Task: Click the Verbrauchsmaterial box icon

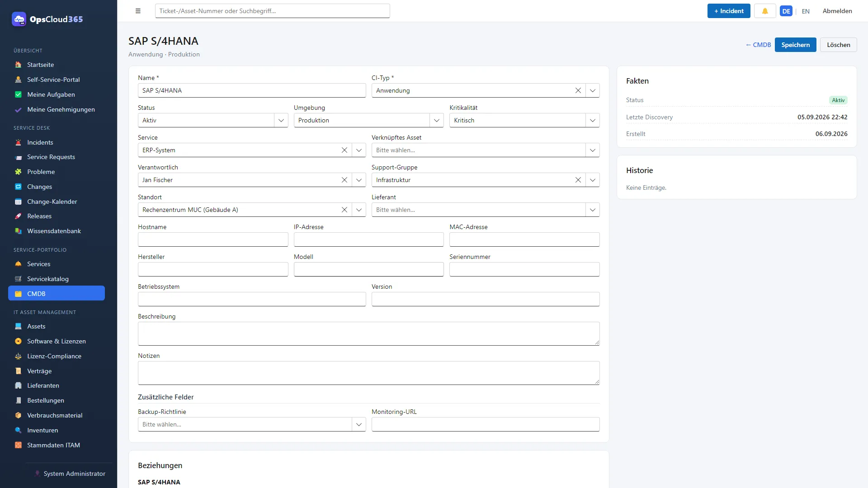Action: [18, 415]
